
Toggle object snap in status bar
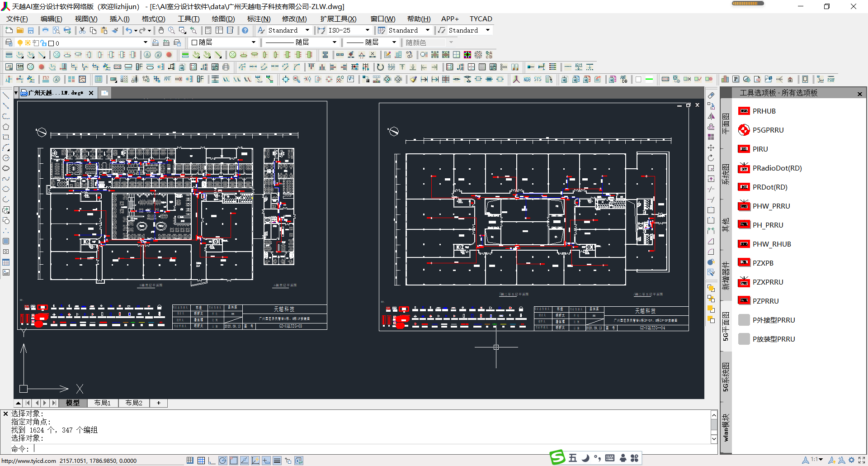pyautogui.click(x=234, y=461)
